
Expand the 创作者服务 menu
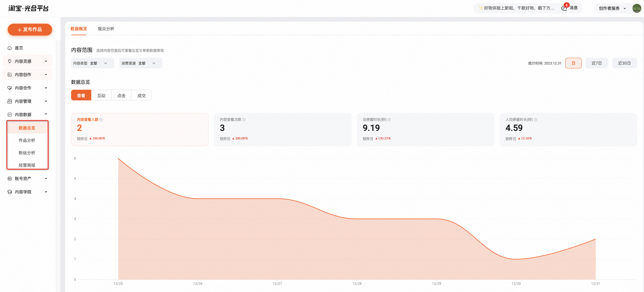[x=612, y=8]
